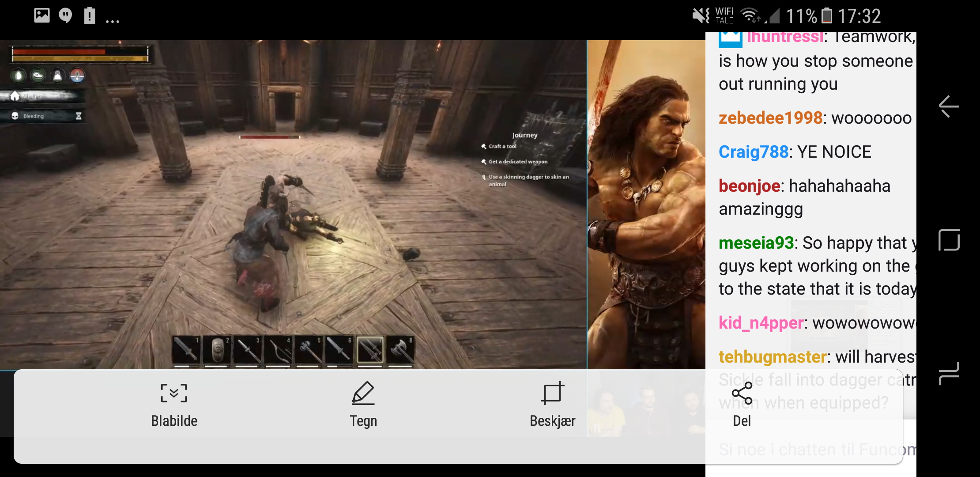
Task: Select hotbar slot 2 shield
Action: pos(217,350)
